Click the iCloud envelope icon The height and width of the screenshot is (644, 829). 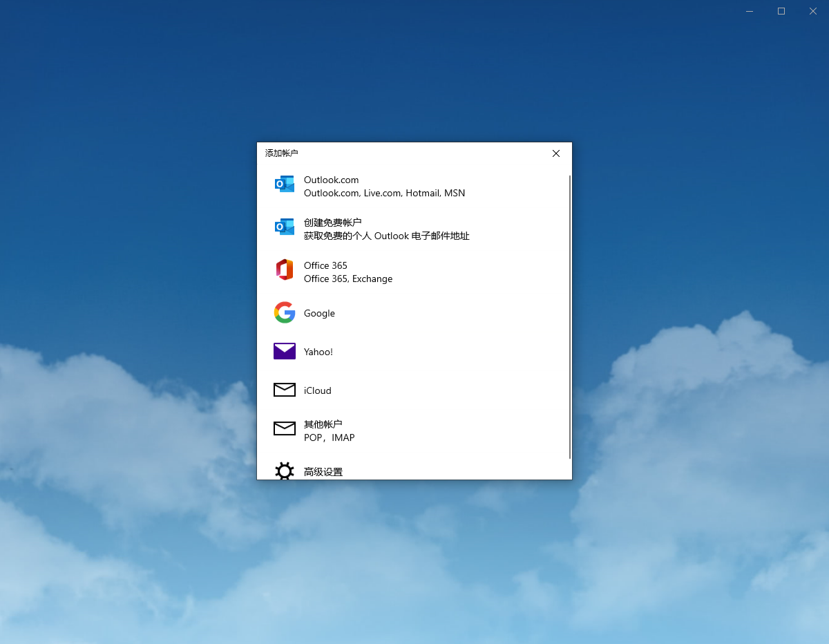coord(285,390)
